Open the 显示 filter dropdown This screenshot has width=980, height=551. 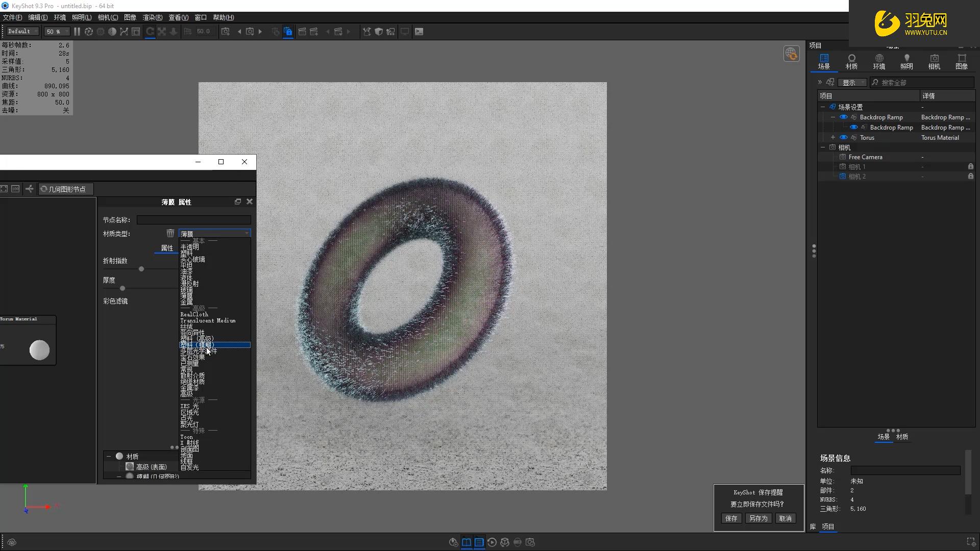click(852, 83)
